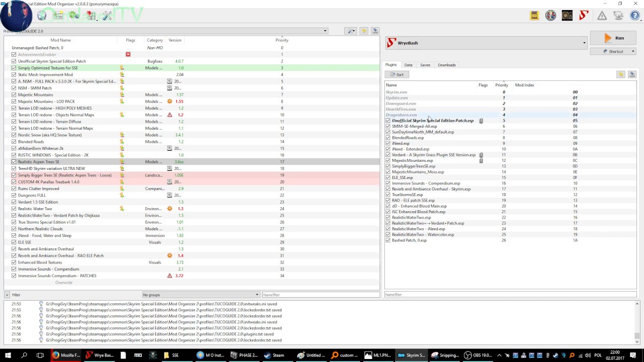This screenshot has height=362, width=644.
Task: Open the blue help question-mark icon
Action: click(x=634, y=16)
